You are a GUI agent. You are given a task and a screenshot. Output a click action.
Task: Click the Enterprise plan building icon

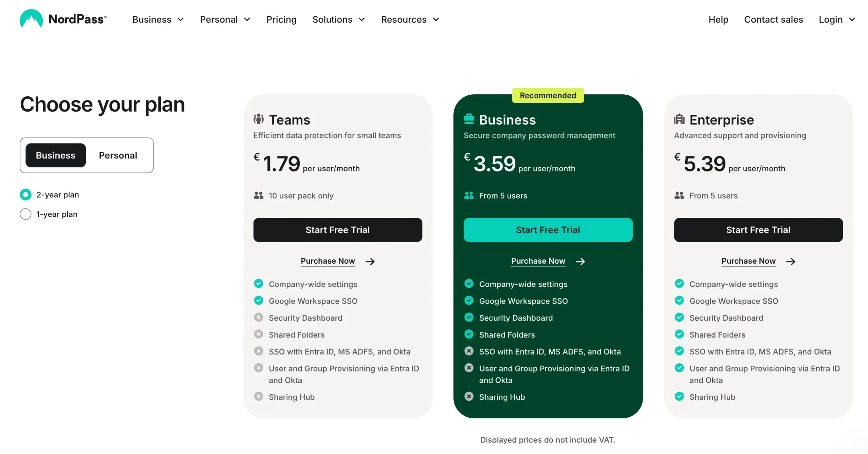click(x=679, y=119)
